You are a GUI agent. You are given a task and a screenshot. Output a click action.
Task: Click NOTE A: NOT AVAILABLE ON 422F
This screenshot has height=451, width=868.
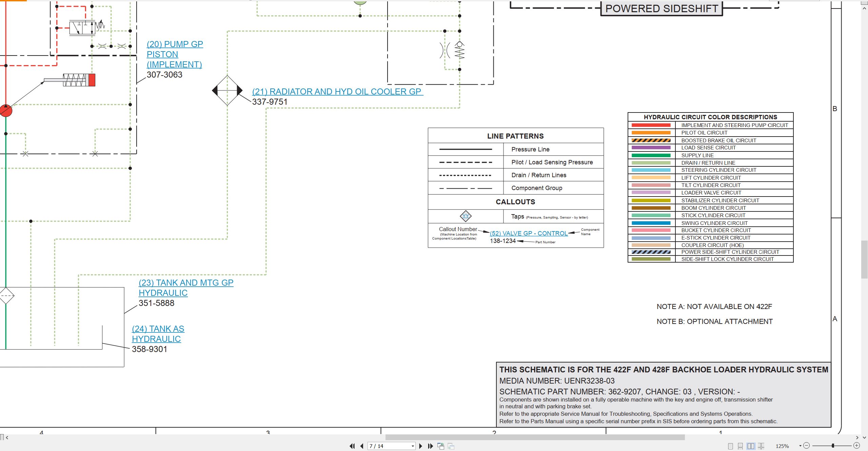point(714,306)
